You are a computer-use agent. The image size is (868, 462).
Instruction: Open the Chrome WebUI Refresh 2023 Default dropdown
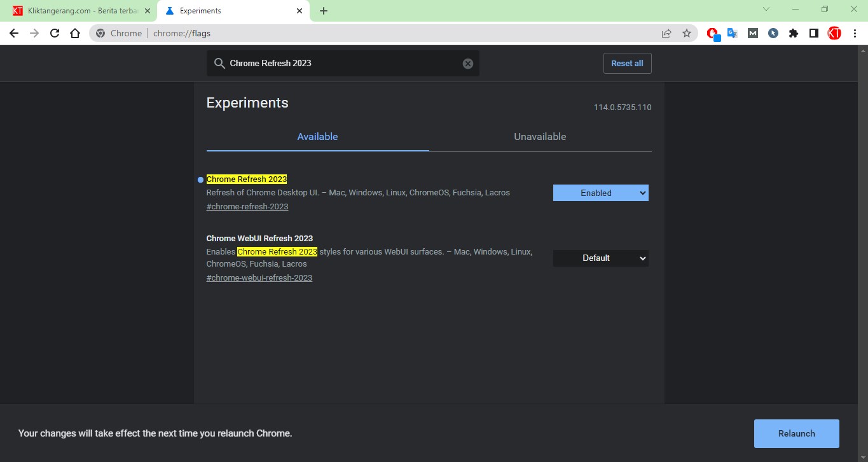click(601, 258)
